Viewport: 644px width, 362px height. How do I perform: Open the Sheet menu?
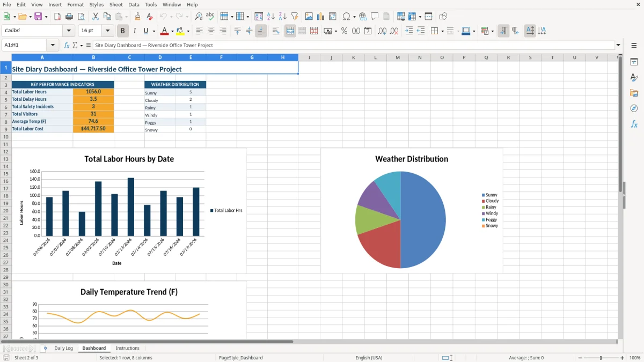coord(116,4)
